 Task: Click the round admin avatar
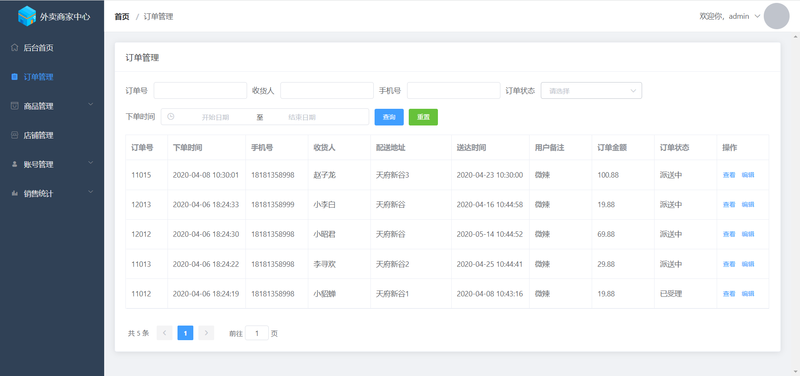tap(777, 16)
